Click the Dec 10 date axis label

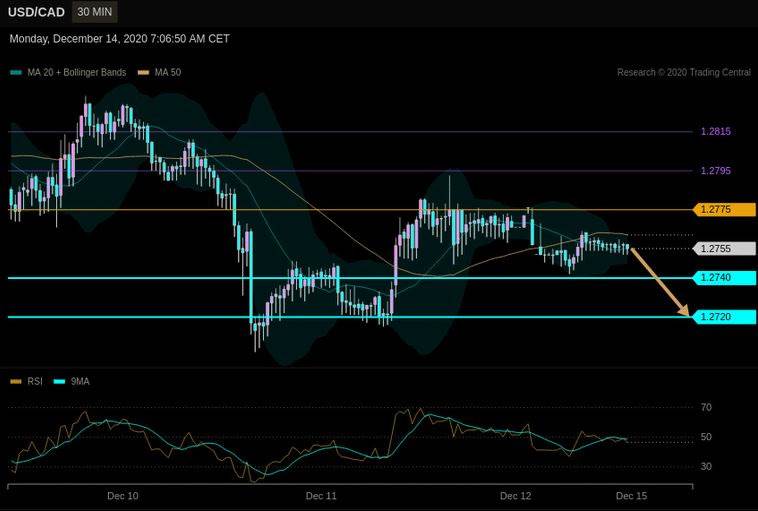pos(122,496)
